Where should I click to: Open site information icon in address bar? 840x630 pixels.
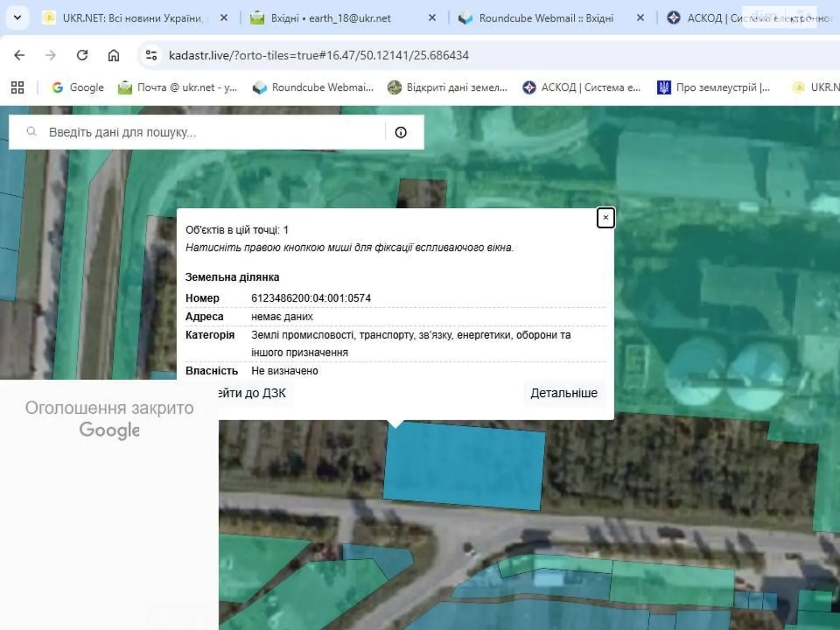(x=151, y=55)
